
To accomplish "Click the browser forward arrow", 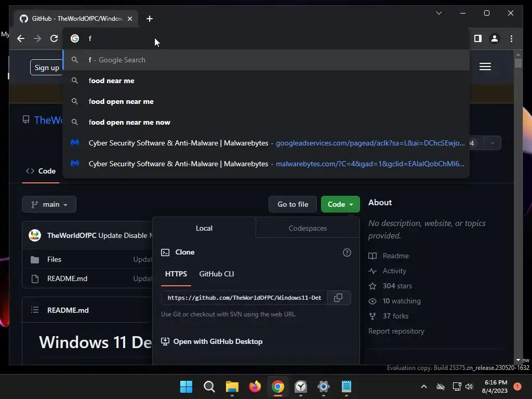I will pyautogui.click(x=37, y=38).
